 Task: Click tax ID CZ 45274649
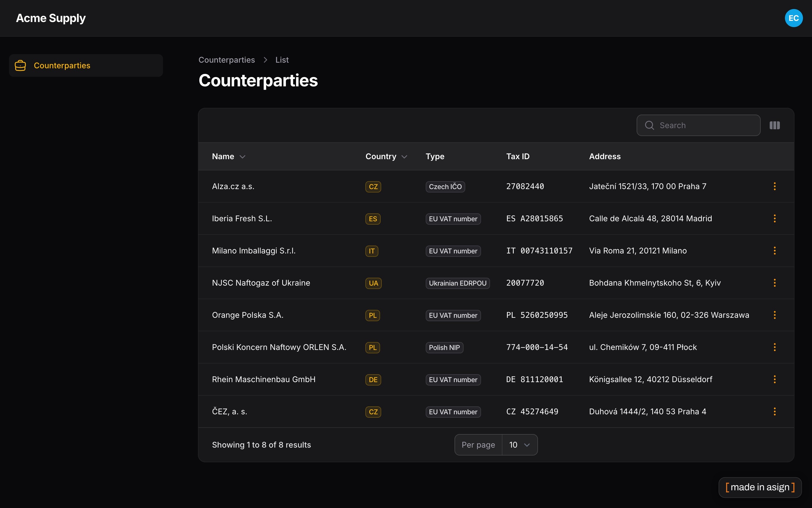[532, 411]
